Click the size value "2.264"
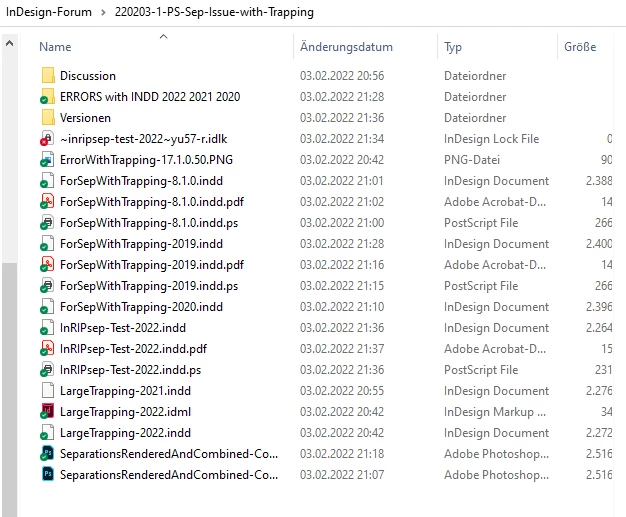The width and height of the screenshot is (626, 517). pos(599,328)
